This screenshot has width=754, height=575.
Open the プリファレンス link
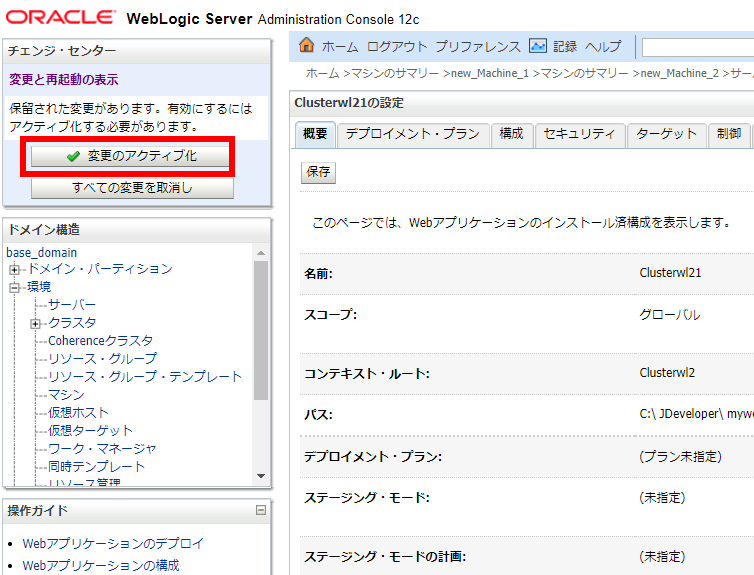(477, 47)
